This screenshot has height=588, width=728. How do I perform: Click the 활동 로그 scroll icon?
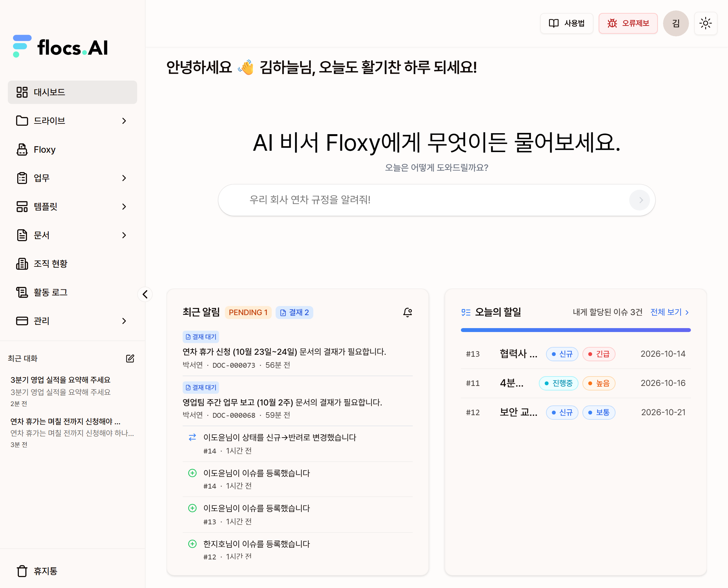coord(22,292)
